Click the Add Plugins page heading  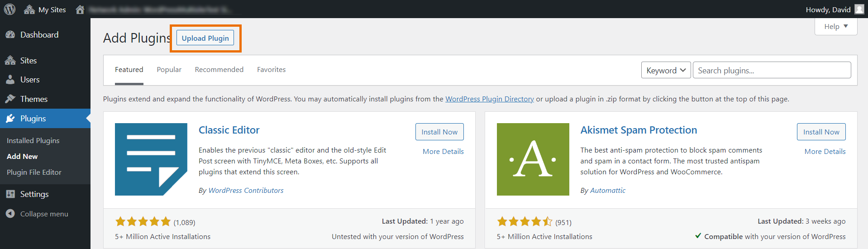click(137, 38)
